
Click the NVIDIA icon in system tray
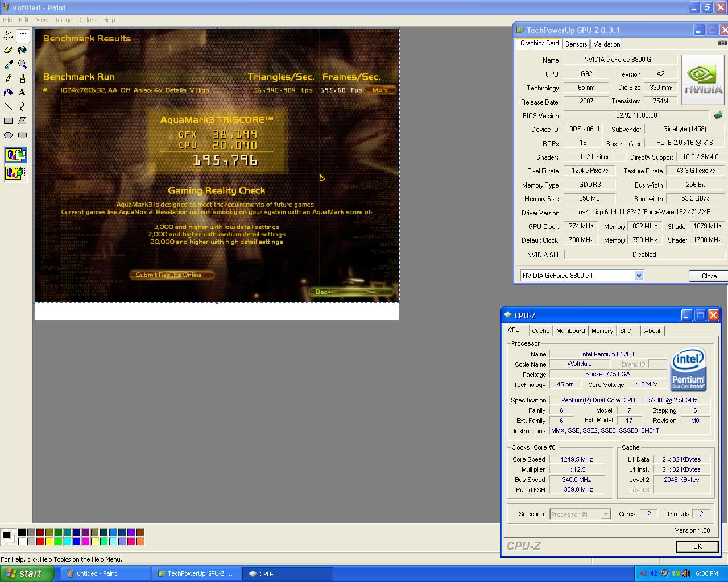tap(675, 573)
